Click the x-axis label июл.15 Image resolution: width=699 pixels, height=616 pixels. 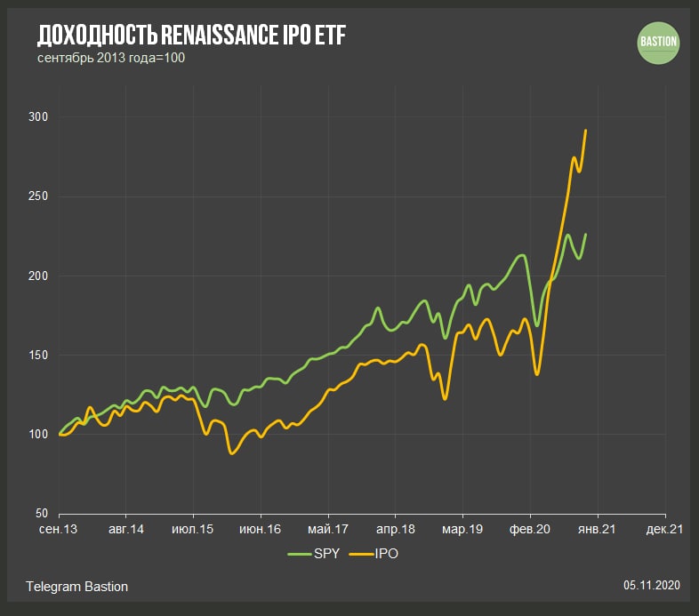click(x=193, y=529)
